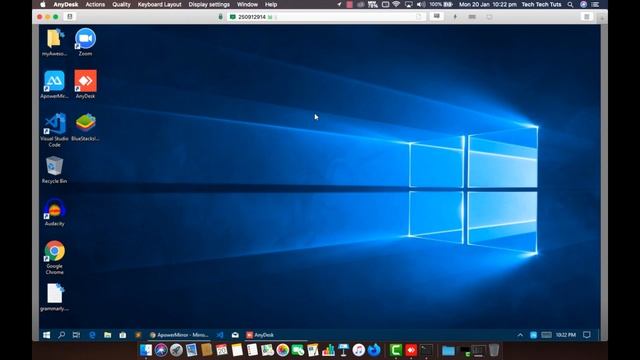The height and width of the screenshot is (360, 640).
Task: Open Visual Studio Code from the Windows taskbar
Action: pos(220,335)
